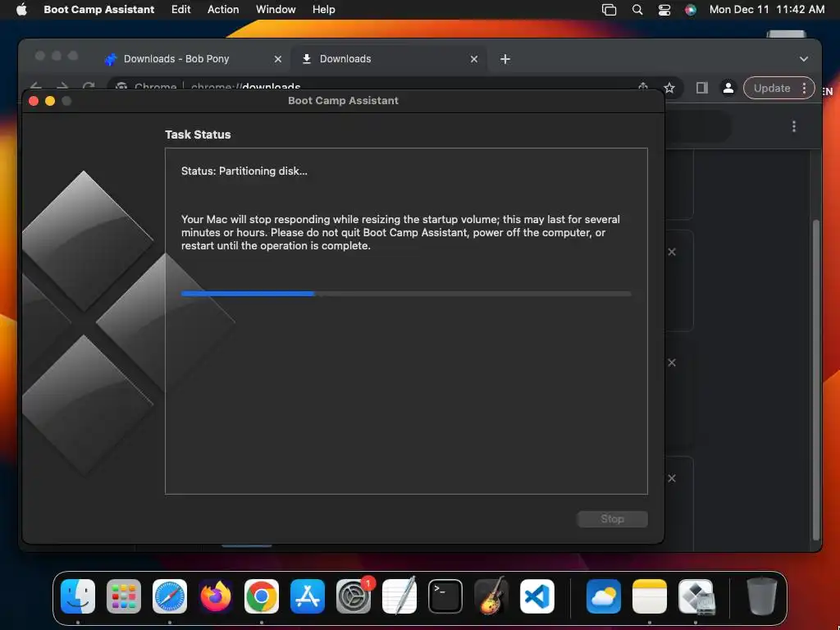Minimize the Boot Camp Assistant window
840x630 pixels.
click(x=50, y=101)
